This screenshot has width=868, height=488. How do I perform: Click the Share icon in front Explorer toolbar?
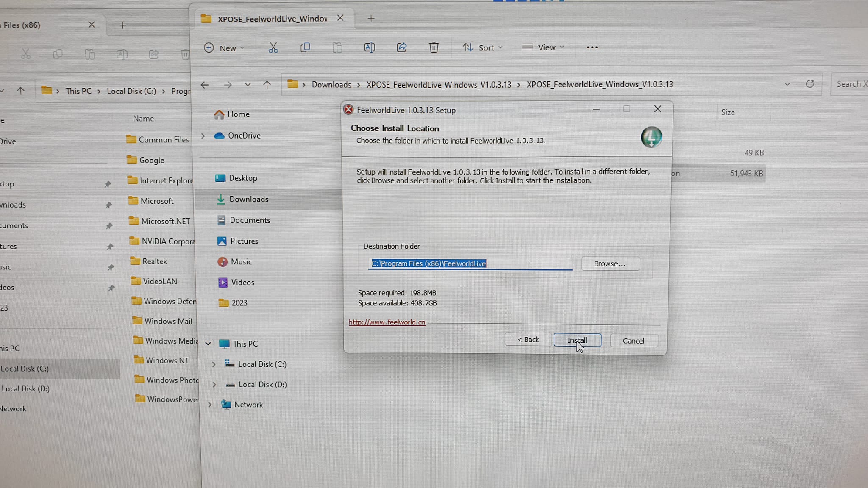tap(402, 47)
